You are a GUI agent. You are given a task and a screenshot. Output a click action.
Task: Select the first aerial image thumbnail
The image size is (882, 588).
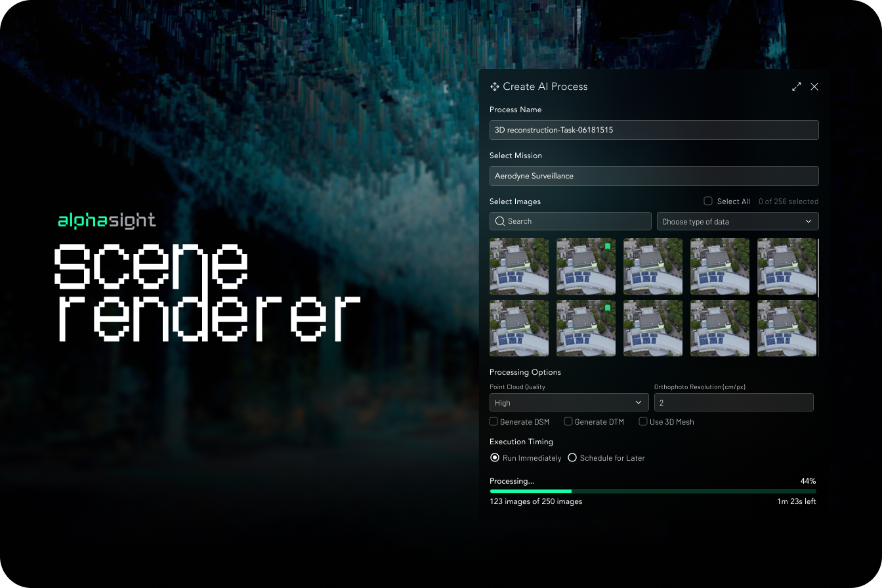click(x=518, y=266)
